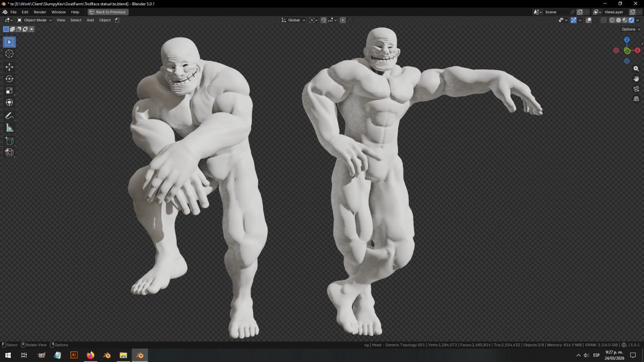Switch to solid shading
644x362 pixels.
click(x=618, y=20)
